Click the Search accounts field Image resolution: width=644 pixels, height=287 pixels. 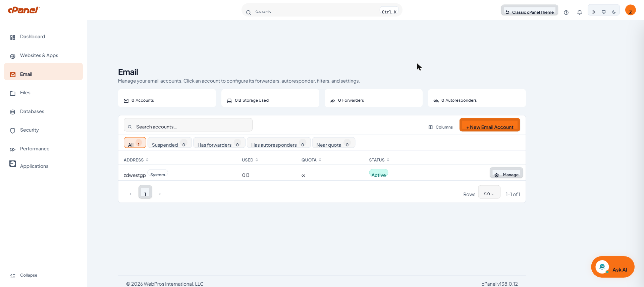[x=188, y=125]
